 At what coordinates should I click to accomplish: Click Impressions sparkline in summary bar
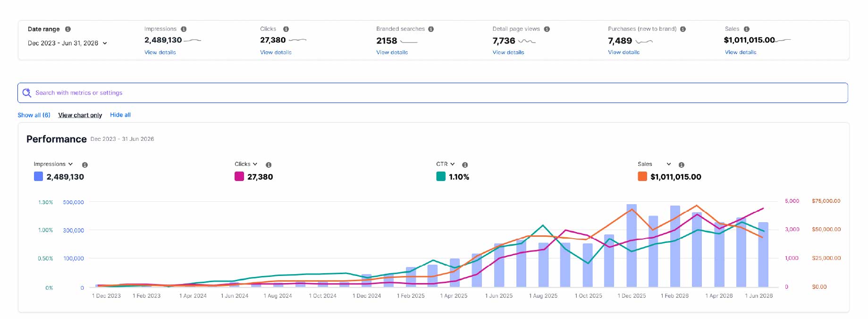coord(193,41)
